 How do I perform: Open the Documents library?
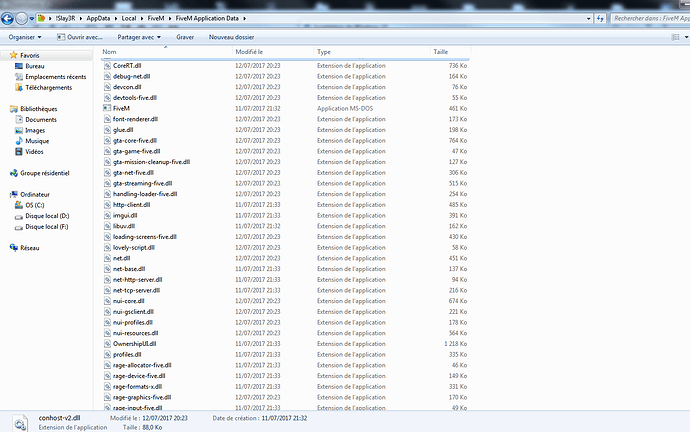tap(40, 120)
